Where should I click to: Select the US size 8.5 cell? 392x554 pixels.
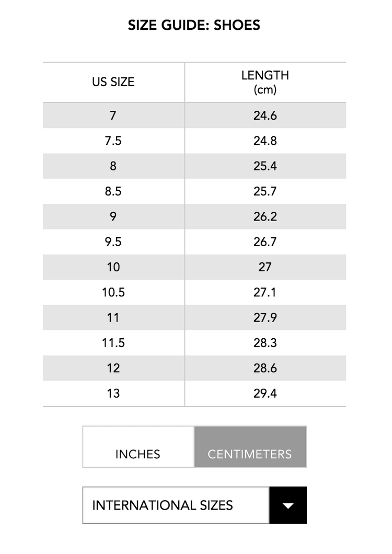113,191
